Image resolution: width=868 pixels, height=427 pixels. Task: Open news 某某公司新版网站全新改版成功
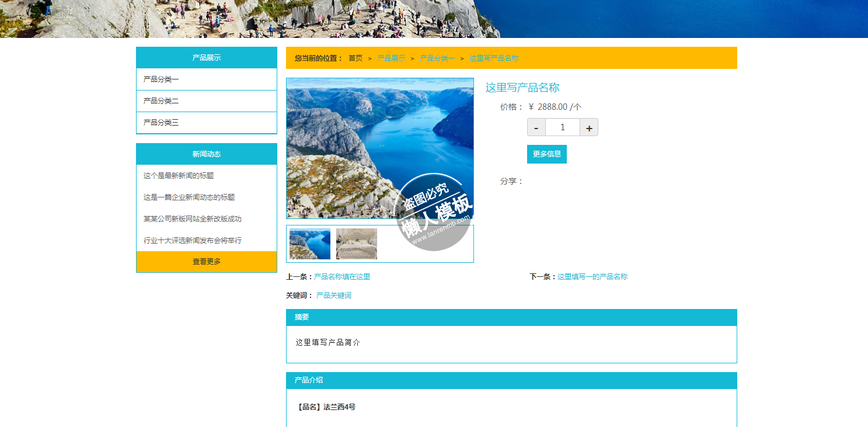click(x=193, y=219)
